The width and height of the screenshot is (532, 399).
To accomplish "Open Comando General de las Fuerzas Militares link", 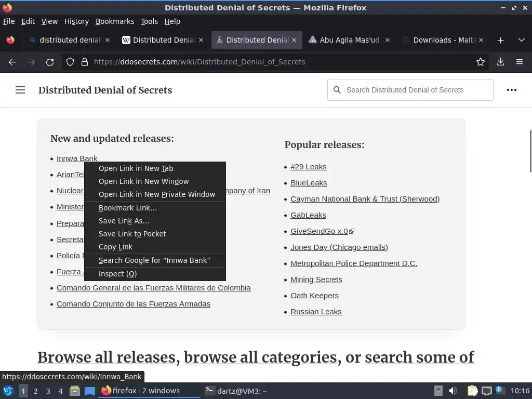I will tap(154, 288).
